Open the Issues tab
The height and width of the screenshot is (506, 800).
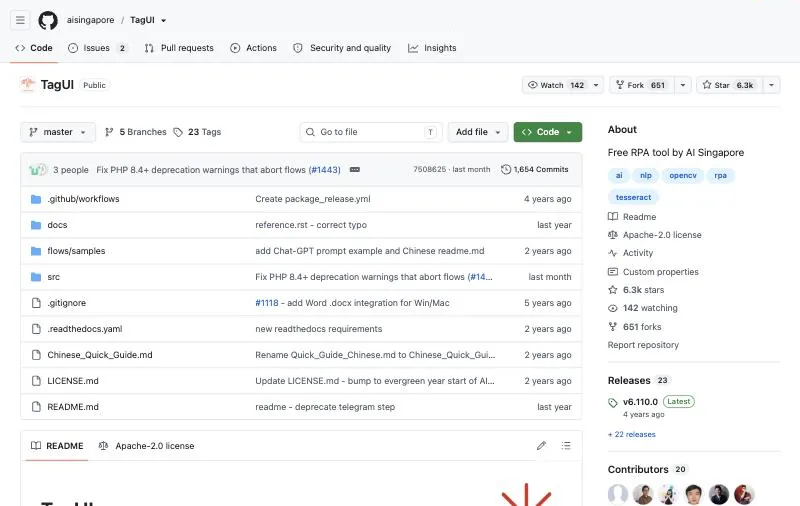click(97, 48)
